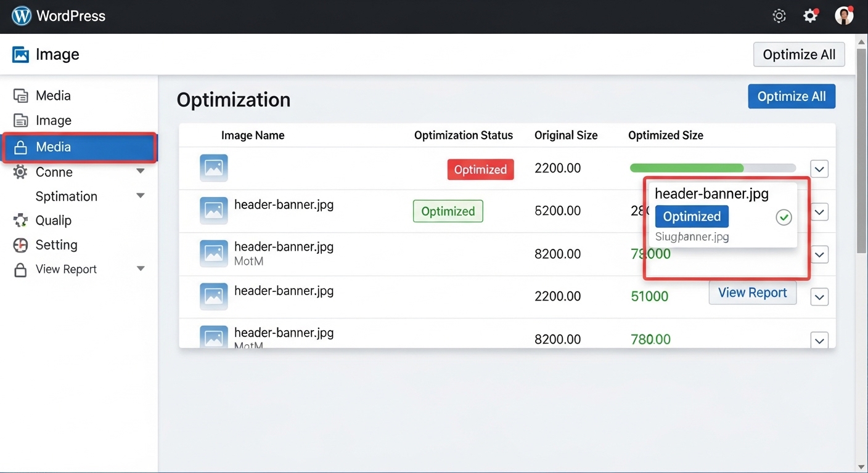Expand the Conne sidebar arrow

pos(141,171)
